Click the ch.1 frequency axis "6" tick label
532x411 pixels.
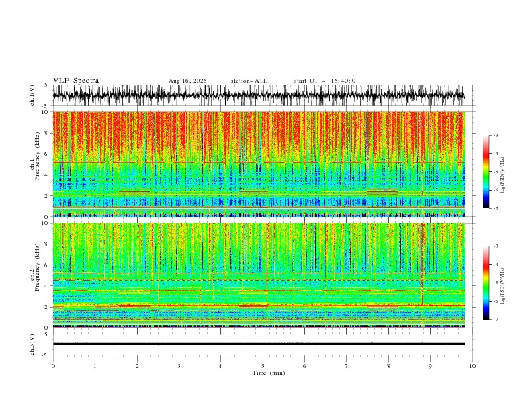point(47,154)
